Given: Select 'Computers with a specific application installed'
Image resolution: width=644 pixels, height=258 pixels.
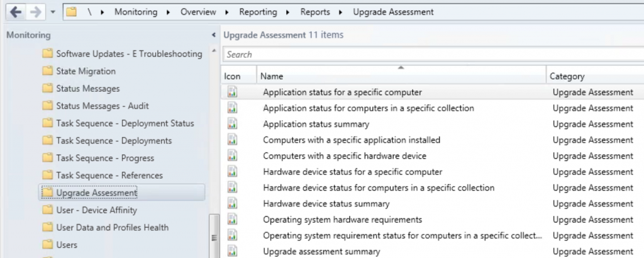Looking at the screenshot, I should (x=352, y=140).
